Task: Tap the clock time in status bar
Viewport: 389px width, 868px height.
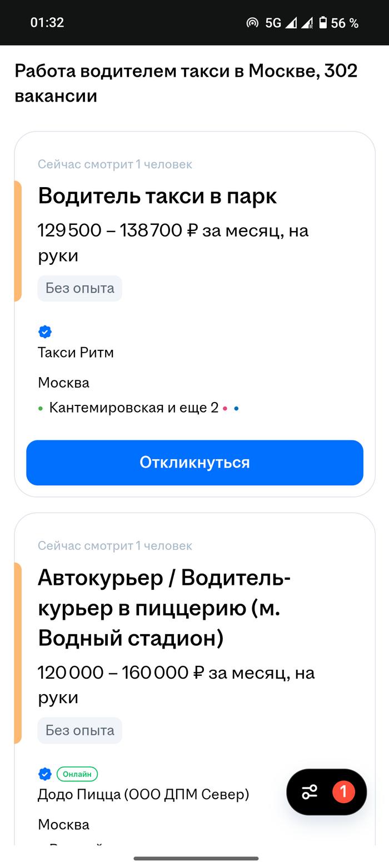Action: pyautogui.click(x=47, y=23)
